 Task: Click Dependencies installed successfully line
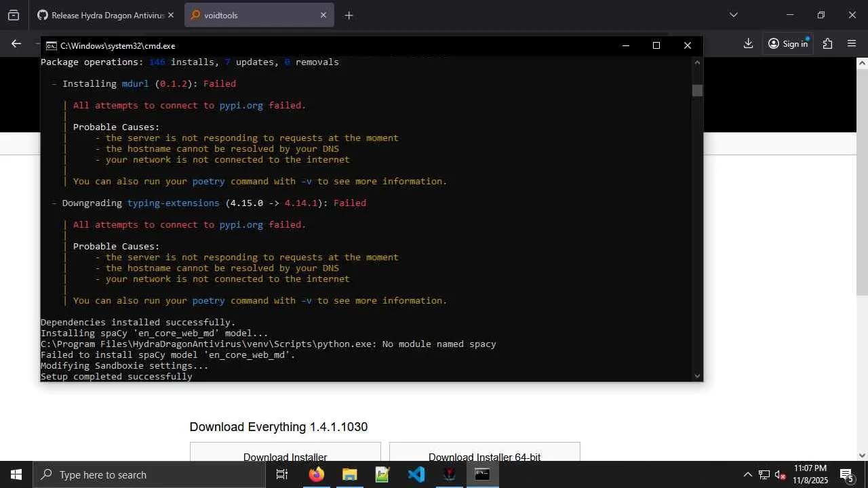[138, 323]
